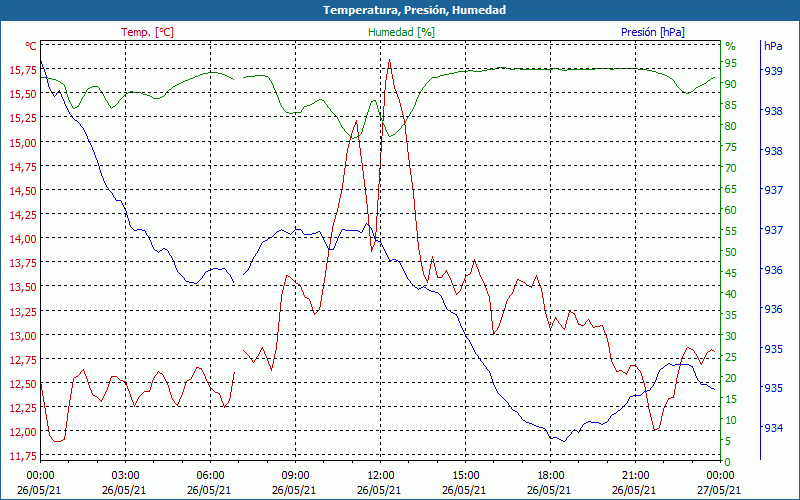Click green humidity axis value '70'
The width and height of the screenshot is (800, 500).
point(731,168)
